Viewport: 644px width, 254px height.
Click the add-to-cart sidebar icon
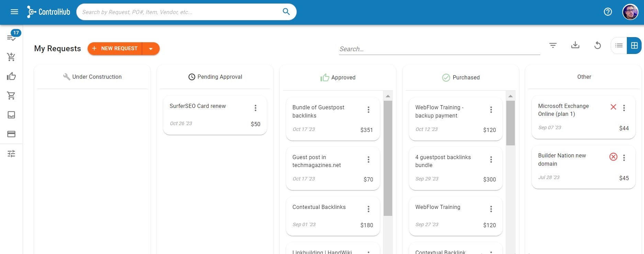pos(11,57)
